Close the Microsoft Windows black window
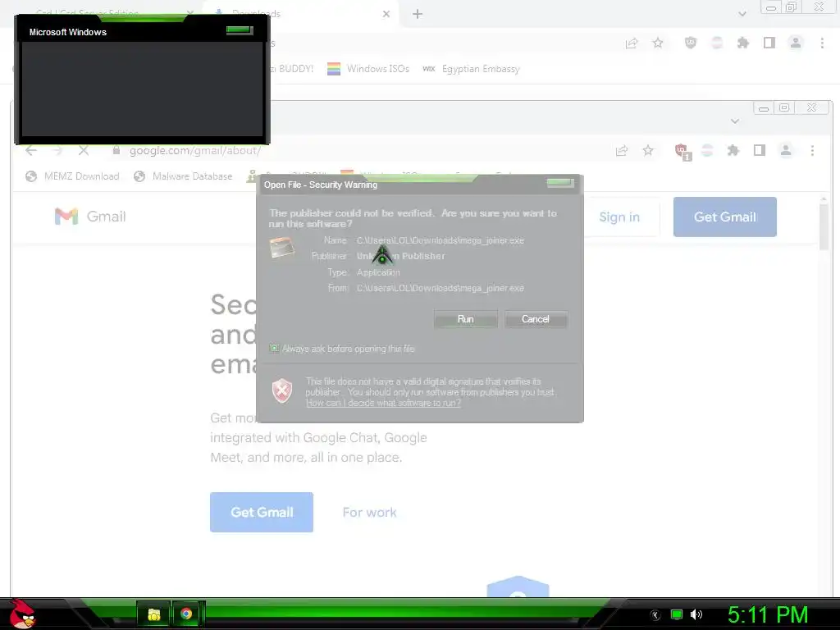 pyautogui.click(x=240, y=30)
